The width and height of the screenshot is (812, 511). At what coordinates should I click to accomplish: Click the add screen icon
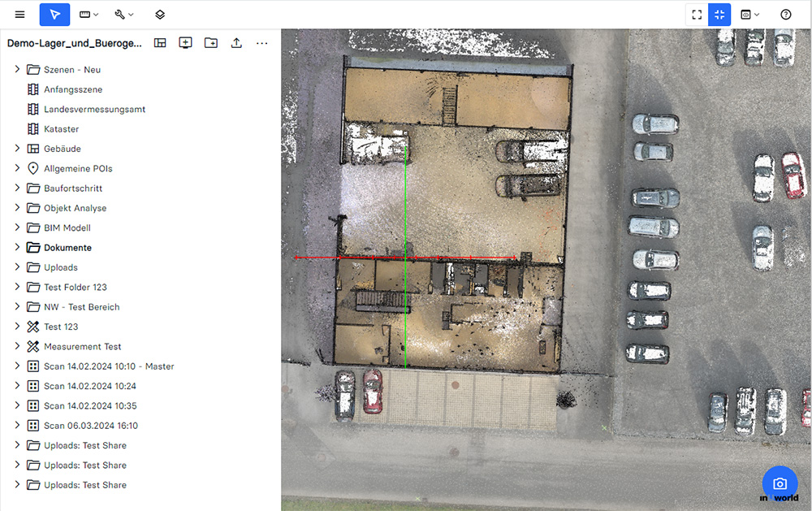(185, 43)
